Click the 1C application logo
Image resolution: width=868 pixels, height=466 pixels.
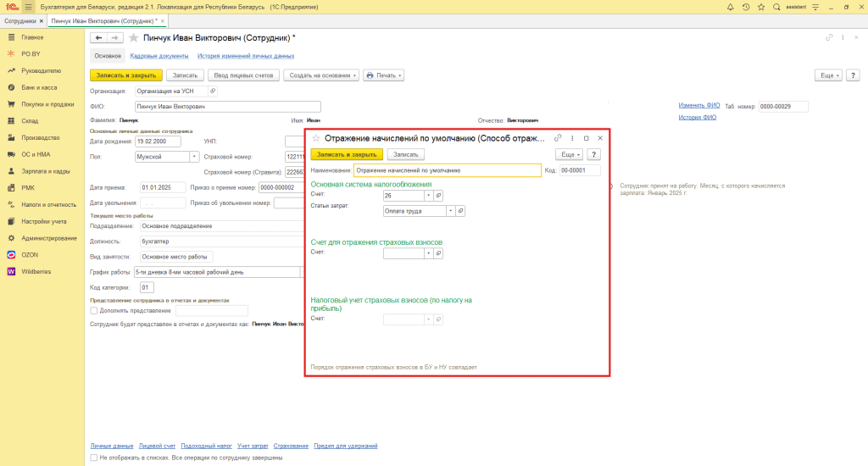[x=12, y=7]
